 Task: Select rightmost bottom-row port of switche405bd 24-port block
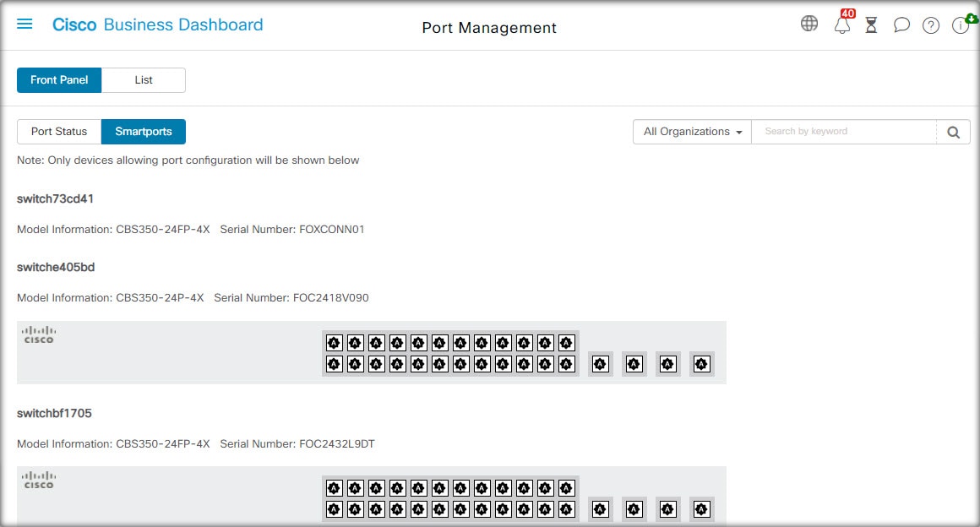pos(566,364)
